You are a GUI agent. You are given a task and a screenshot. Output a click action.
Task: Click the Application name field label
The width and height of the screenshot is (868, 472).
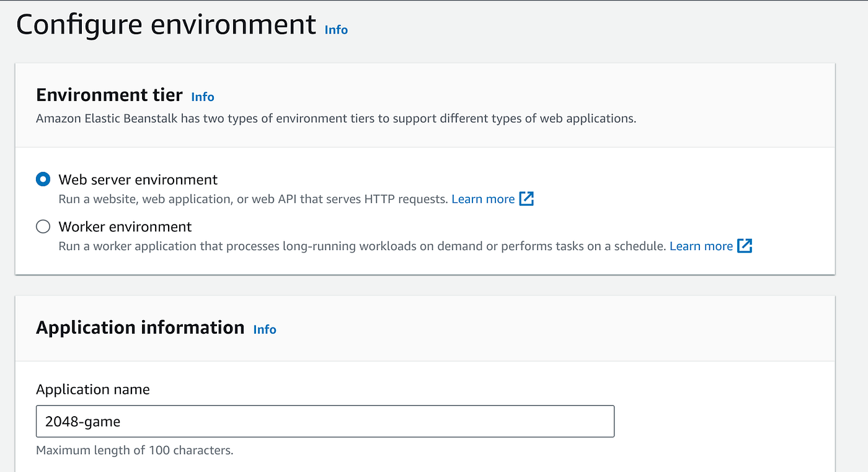point(93,390)
